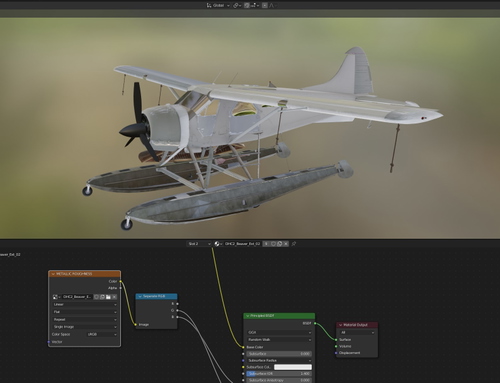Image resolution: width=500 pixels, height=383 pixels.
Task: Open the Flat projection dropdown
Action: [x=85, y=312]
